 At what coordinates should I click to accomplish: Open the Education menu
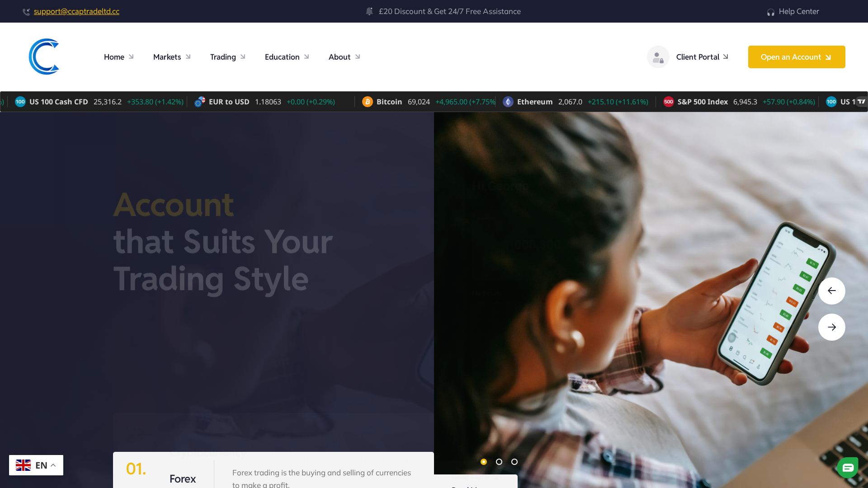click(x=282, y=57)
